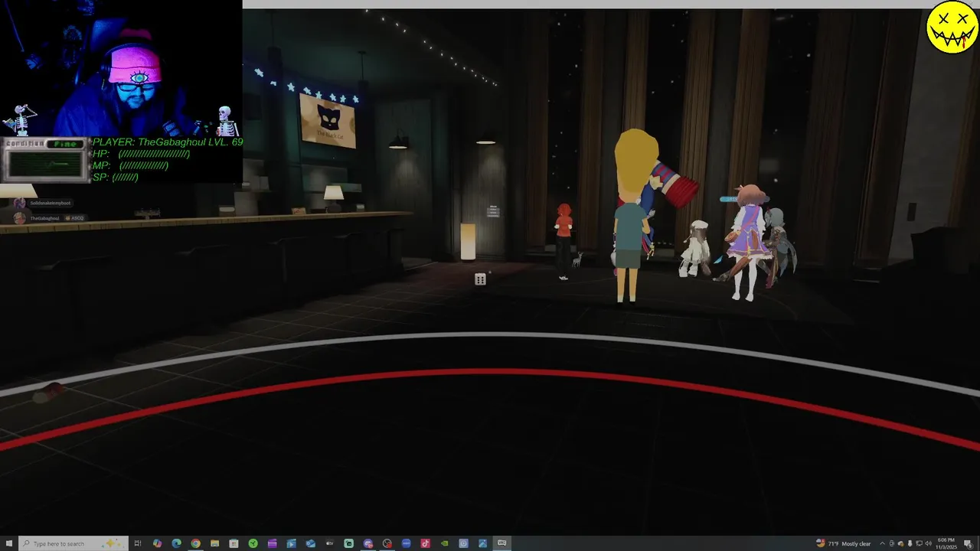The height and width of the screenshot is (551, 980).
Task: Click the ASCQ tag in the overlay
Action: tap(74, 218)
